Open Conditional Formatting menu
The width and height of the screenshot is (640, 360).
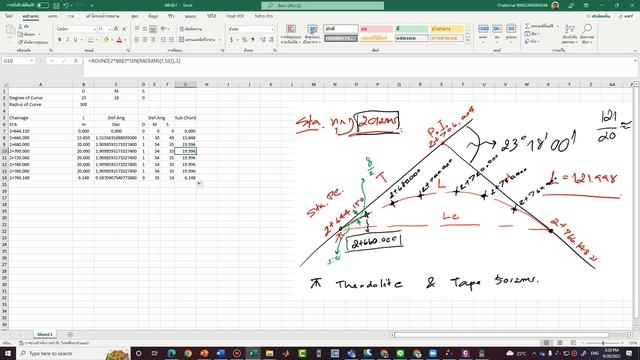pos(291,33)
